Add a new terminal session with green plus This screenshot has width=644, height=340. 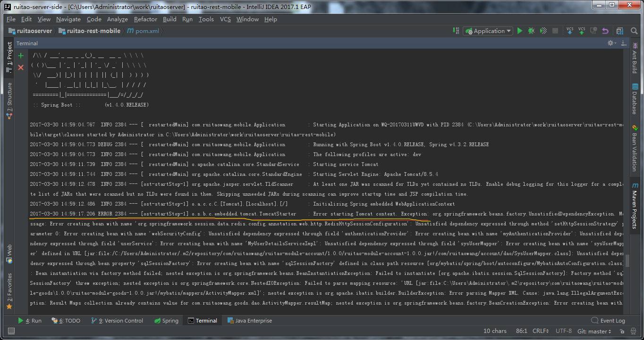coord(21,56)
